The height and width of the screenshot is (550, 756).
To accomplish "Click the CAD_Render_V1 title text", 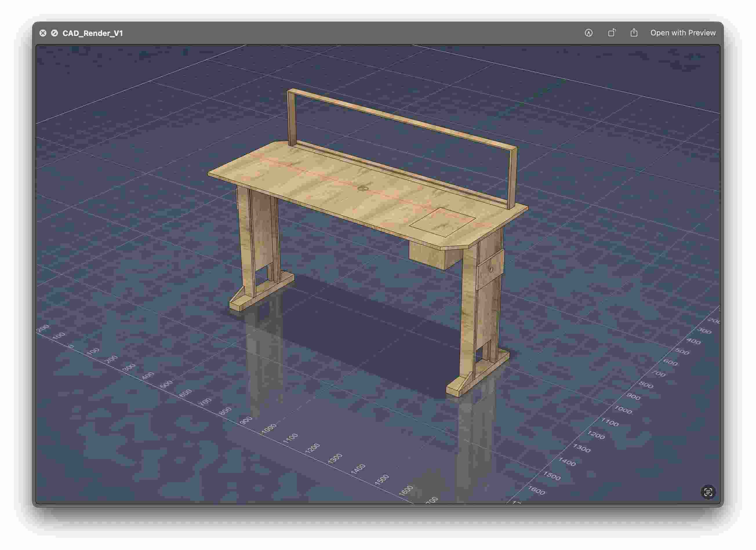I will click(93, 33).
